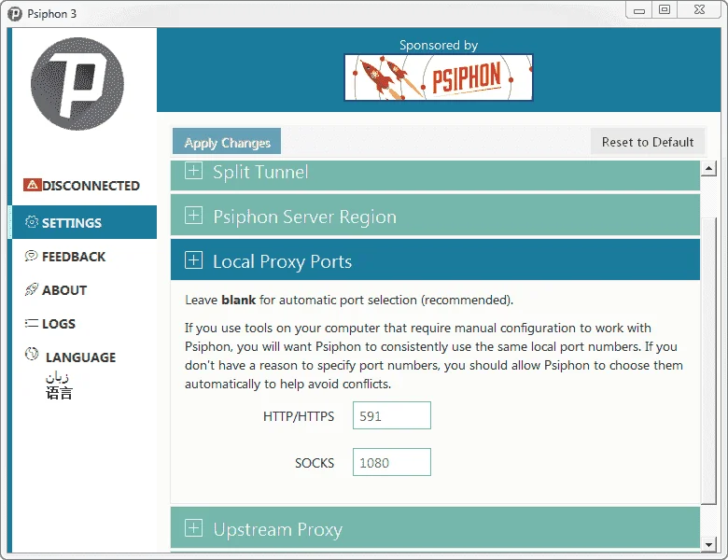
Task: Click the scrollbar up arrow
Action: 708,168
